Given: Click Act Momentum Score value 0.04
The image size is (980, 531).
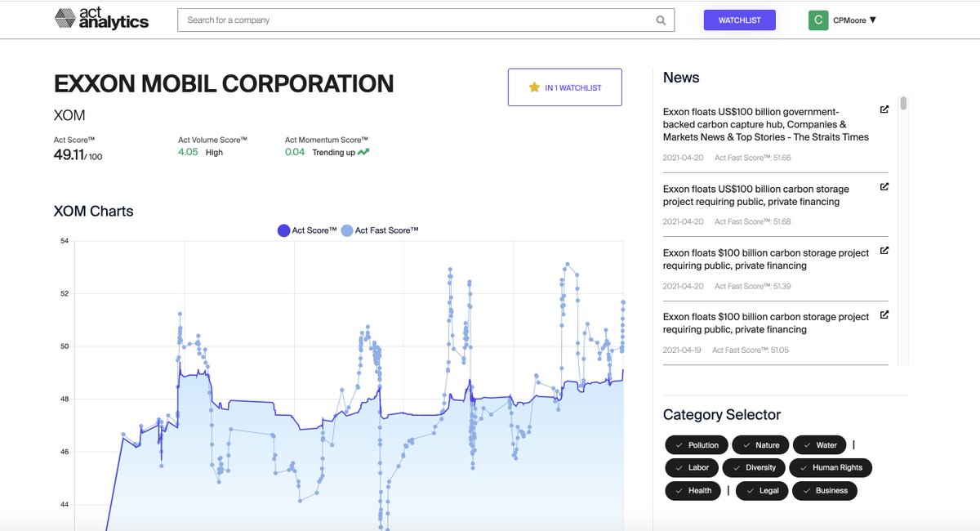Looking at the screenshot, I should pyautogui.click(x=295, y=152).
